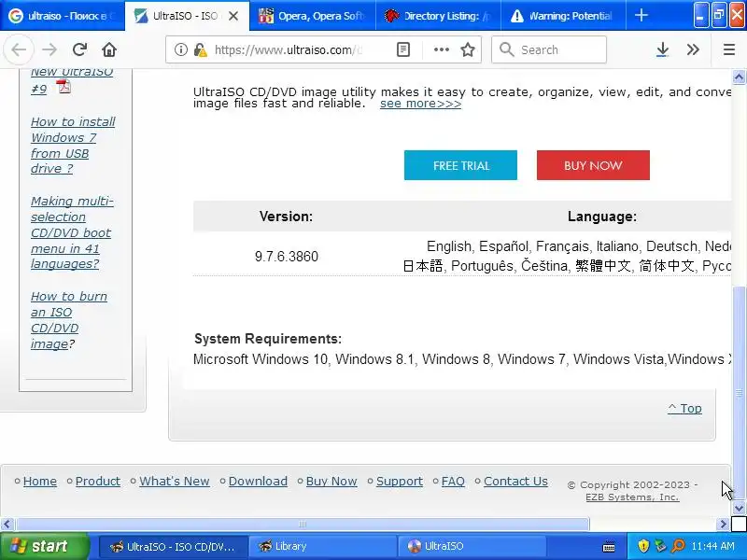Viewport: 747px width, 560px height.
Task: Show more toolbar tools chevron
Action: pos(693,49)
